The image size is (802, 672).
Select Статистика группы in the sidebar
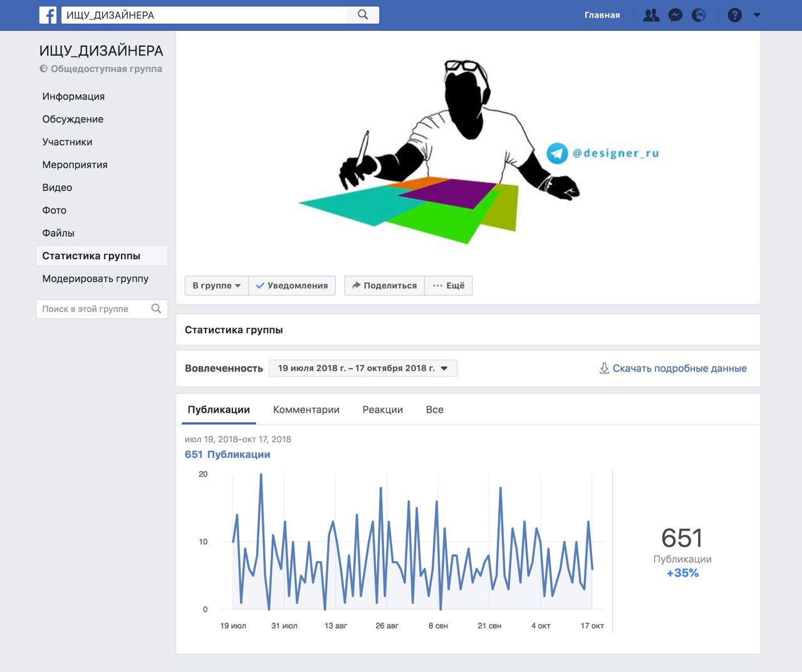click(x=102, y=256)
